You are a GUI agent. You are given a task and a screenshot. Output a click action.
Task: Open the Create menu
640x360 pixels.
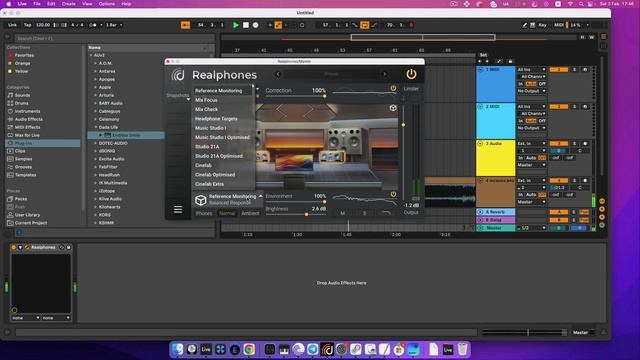(x=69, y=4)
